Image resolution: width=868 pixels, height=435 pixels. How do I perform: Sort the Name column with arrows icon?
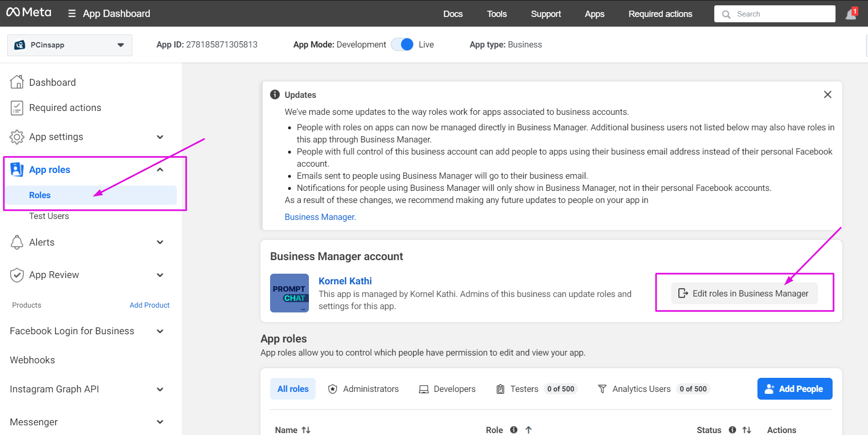click(x=306, y=430)
